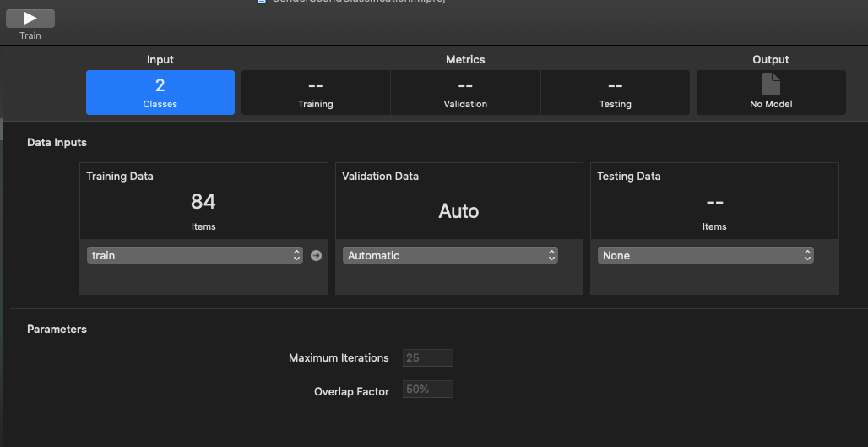The height and width of the screenshot is (447, 868).
Task: Switch to the Validation metrics tab
Action: (x=465, y=92)
